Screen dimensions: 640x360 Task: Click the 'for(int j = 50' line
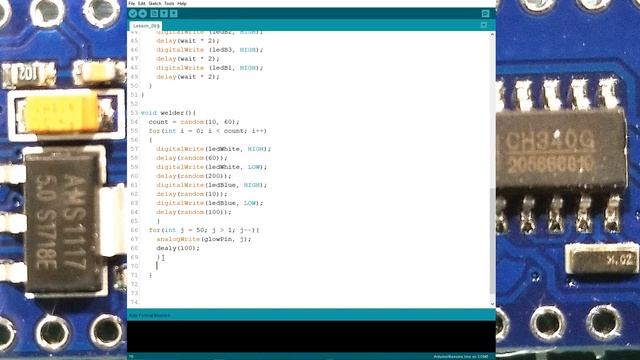pyautogui.click(x=204, y=230)
